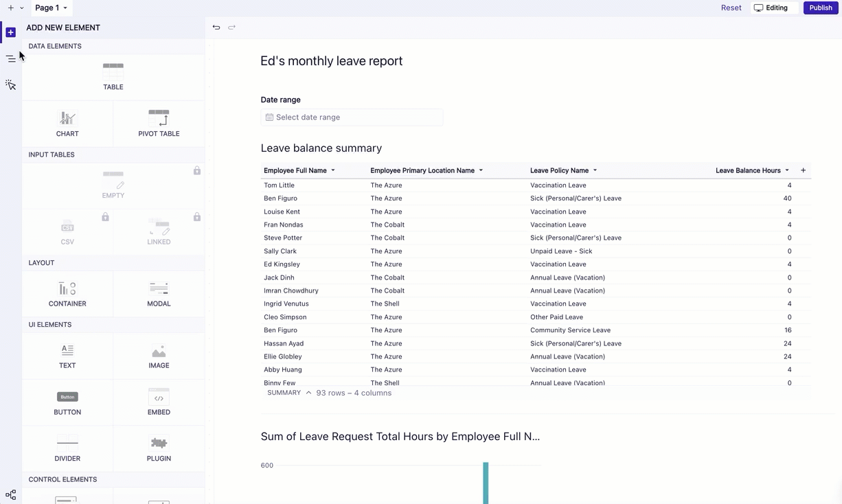This screenshot has width=842, height=504.
Task: Open Leave Policy Name column menu
Action: [595, 170]
